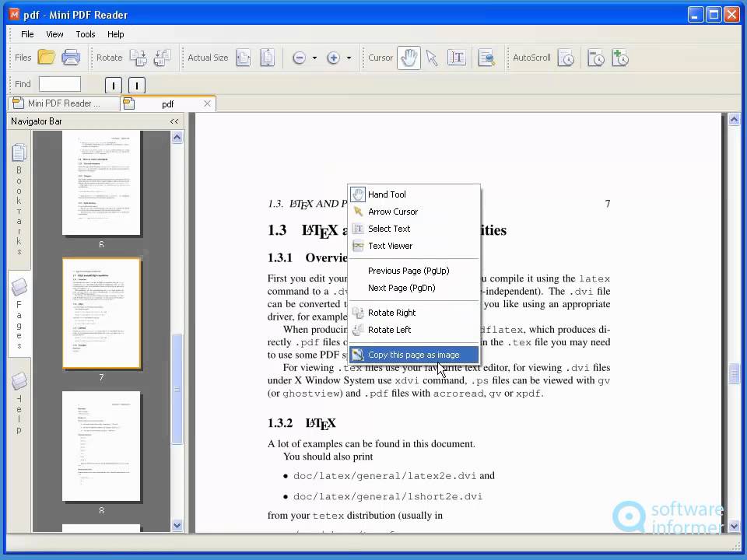This screenshot has width=747, height=560.
Task: Switch to the Mini PDF Reader tab
Action: pos(63,103)
